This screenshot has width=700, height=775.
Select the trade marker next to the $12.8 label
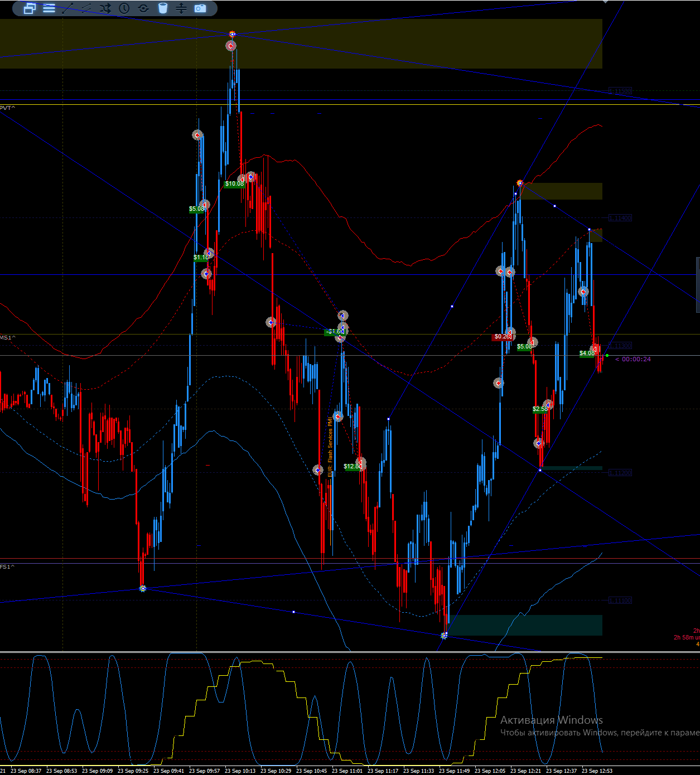[x=361, y=463]
